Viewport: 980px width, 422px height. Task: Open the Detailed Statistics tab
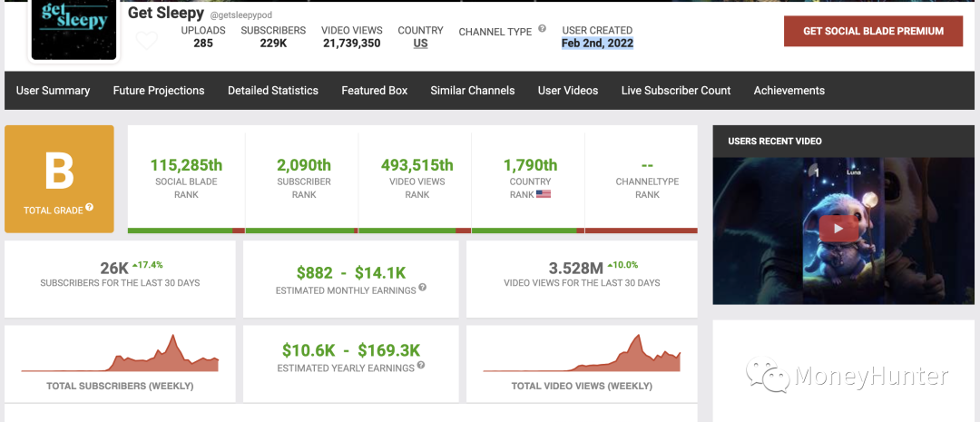point(273,91)
